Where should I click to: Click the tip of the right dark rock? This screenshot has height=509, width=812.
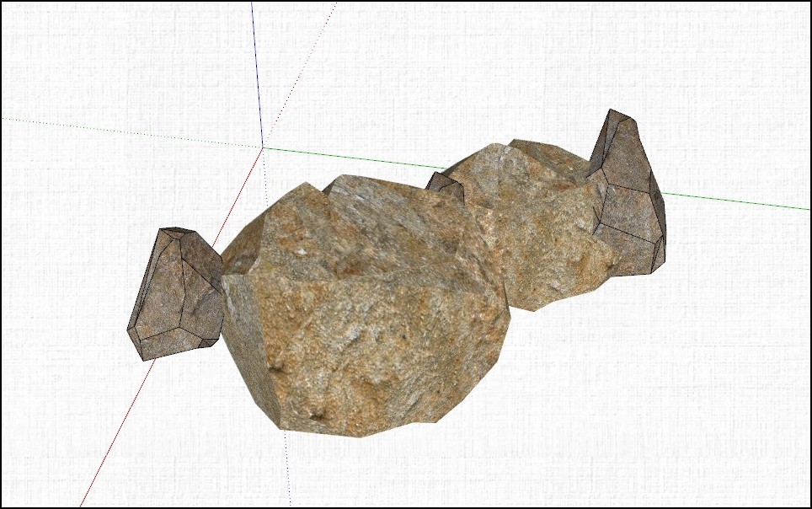619,112
